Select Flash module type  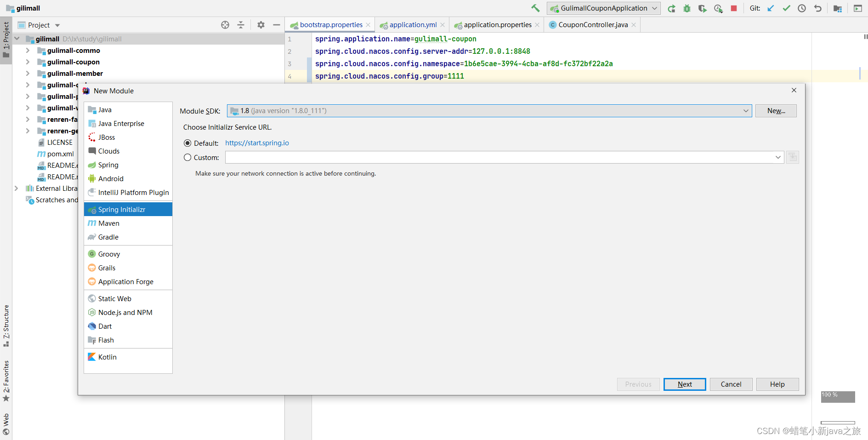coord(128,340)
